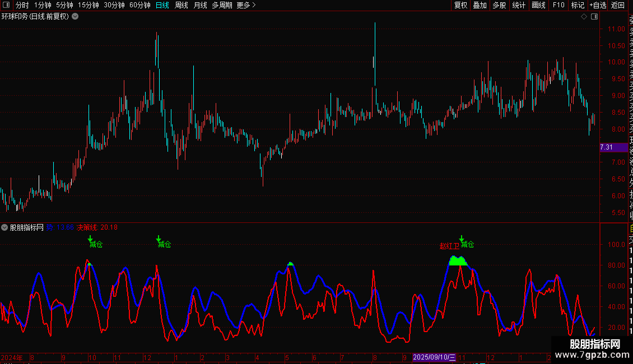Screen dimensions: 633x364
Task: Open dropdown next to 环球印务 title
Action: click(x=75, y=17)
